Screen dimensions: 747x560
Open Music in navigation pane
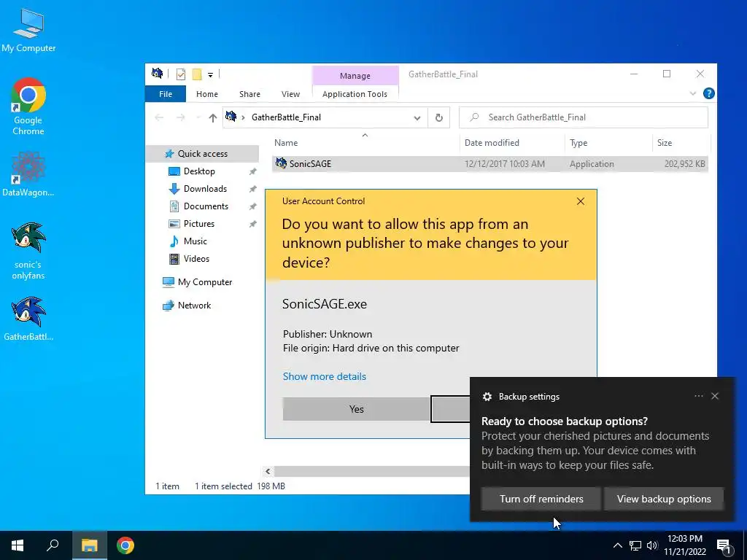(195, 241)
